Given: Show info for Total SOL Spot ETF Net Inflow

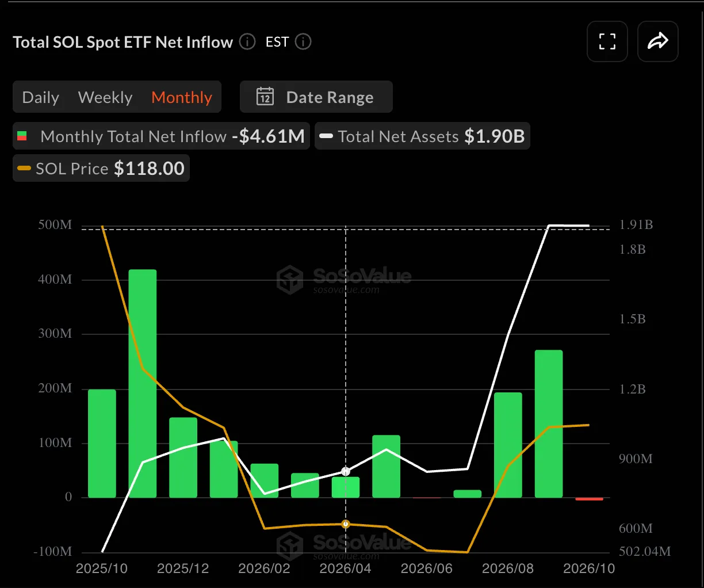Looking at the screenshot, I should coord(247,42).
